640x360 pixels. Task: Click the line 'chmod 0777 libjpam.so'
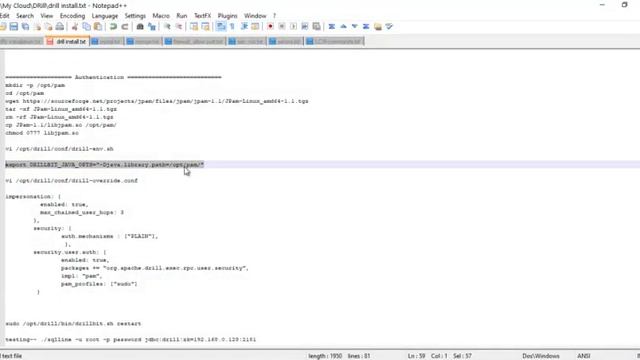point(42,133)
